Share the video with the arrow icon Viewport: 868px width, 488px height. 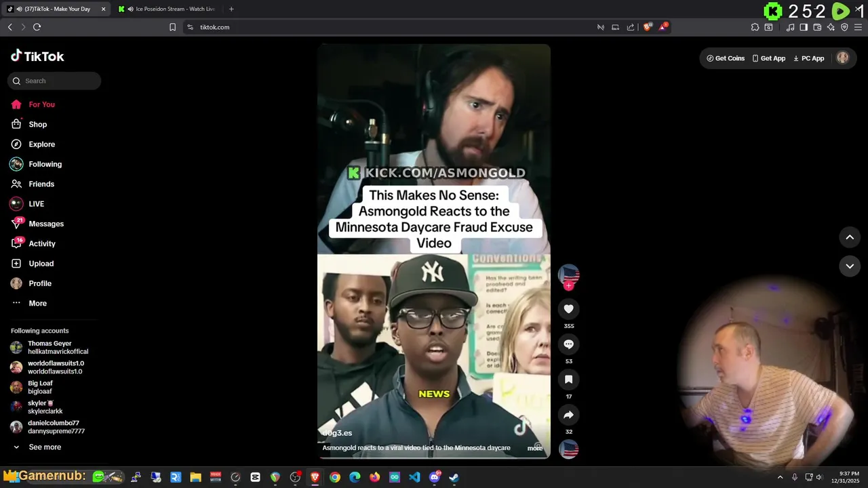(568, 415)
